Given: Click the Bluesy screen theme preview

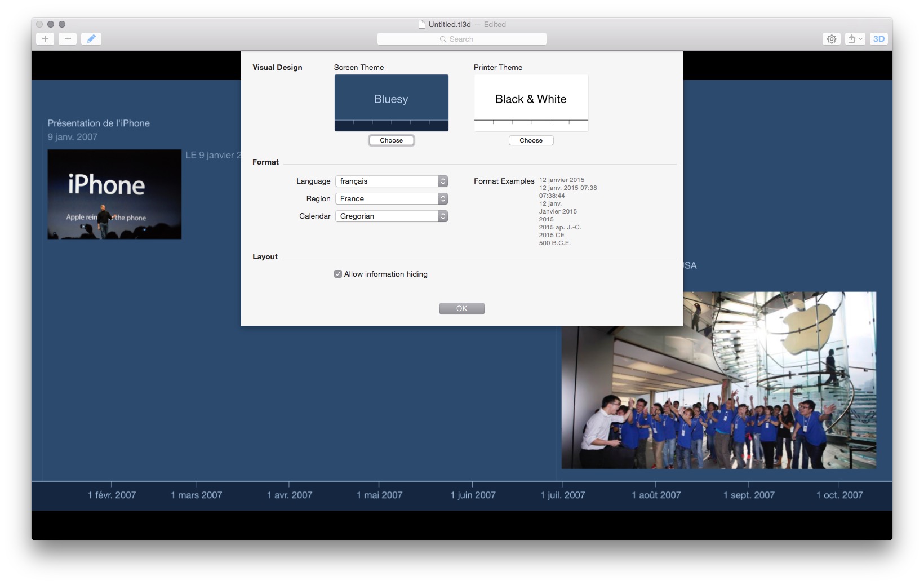Looking at the screenshot, I should (392, 103).
